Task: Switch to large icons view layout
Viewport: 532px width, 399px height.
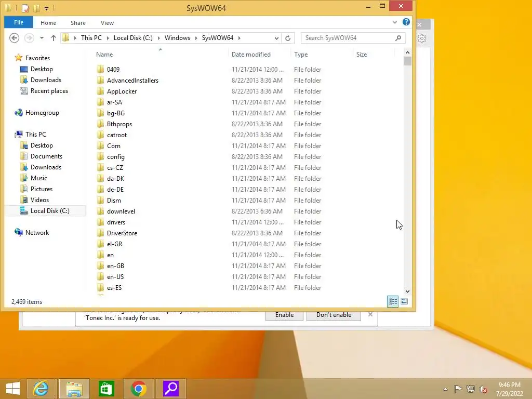Action: (404, 301)
